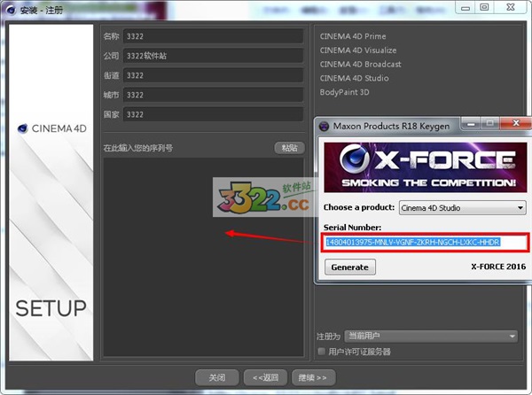Click the country (国家) input field
532x395 pixels.
tap(213, 114)
